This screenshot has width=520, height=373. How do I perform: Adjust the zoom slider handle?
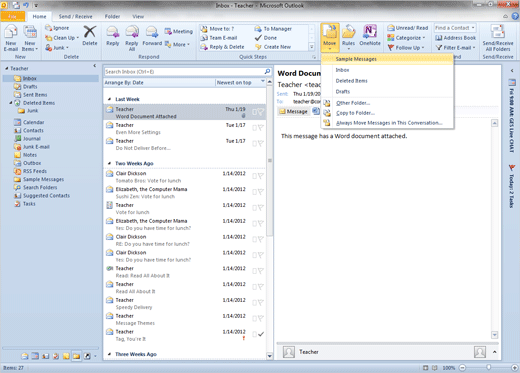tap(488, 367)
